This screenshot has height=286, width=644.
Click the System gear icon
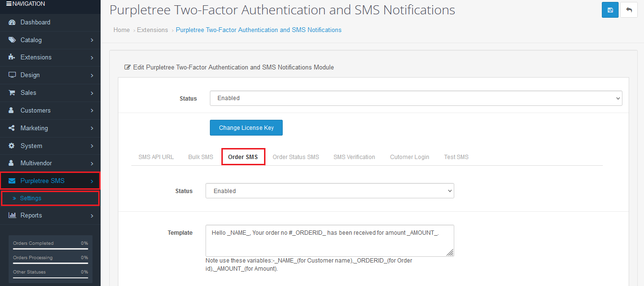12,146
